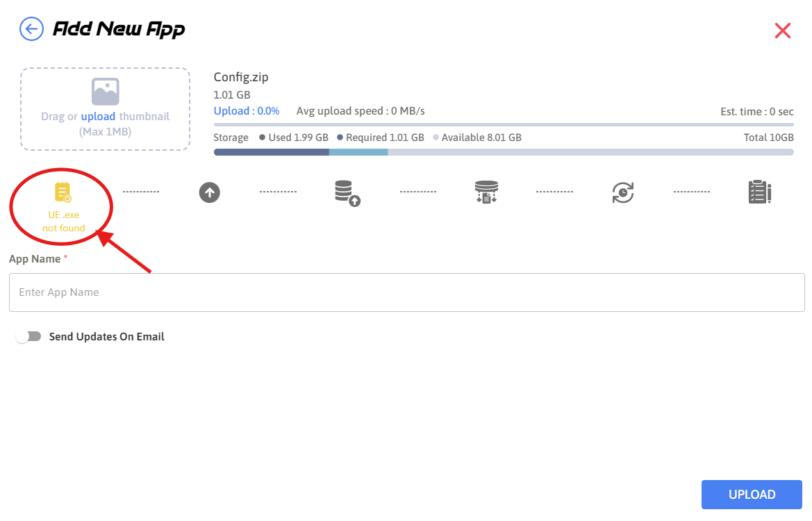
Task: Click the blue upload thumbnail link
Action: tap(98, 116)
